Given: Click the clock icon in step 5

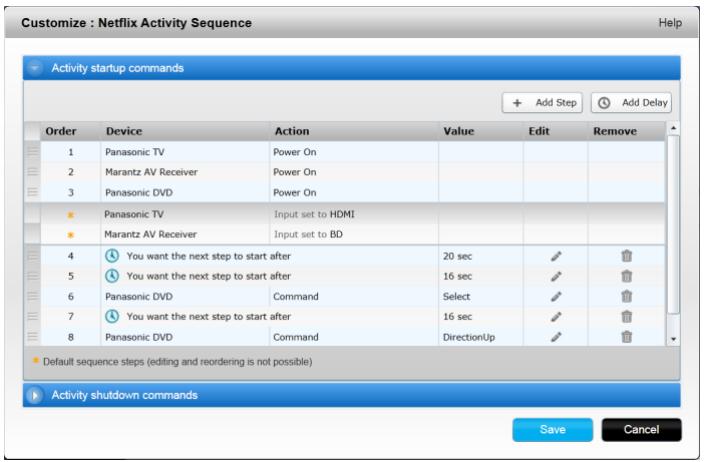Looking at the screenshot, I should (112, 276).
